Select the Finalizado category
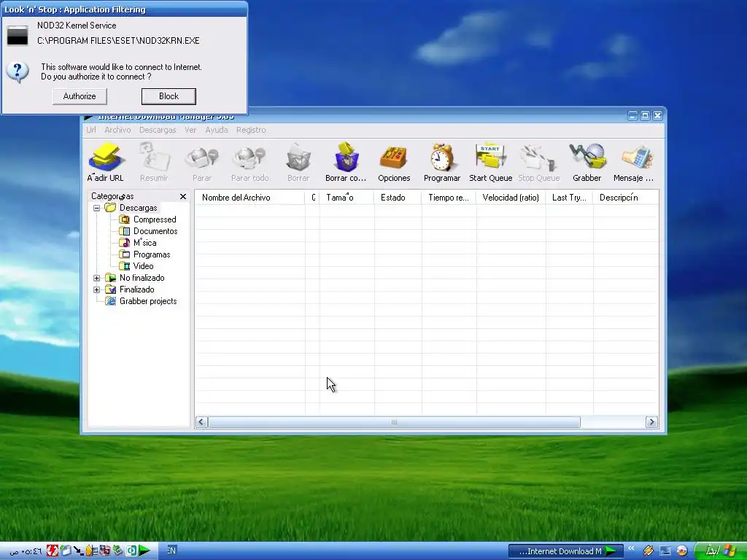This screenshot has height=560, width=747. pos(136,289)
